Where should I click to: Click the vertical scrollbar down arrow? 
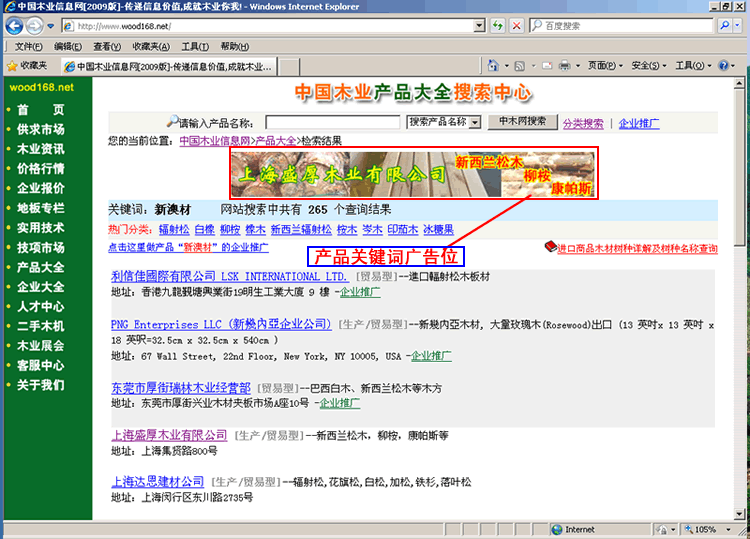click(739, 514)
